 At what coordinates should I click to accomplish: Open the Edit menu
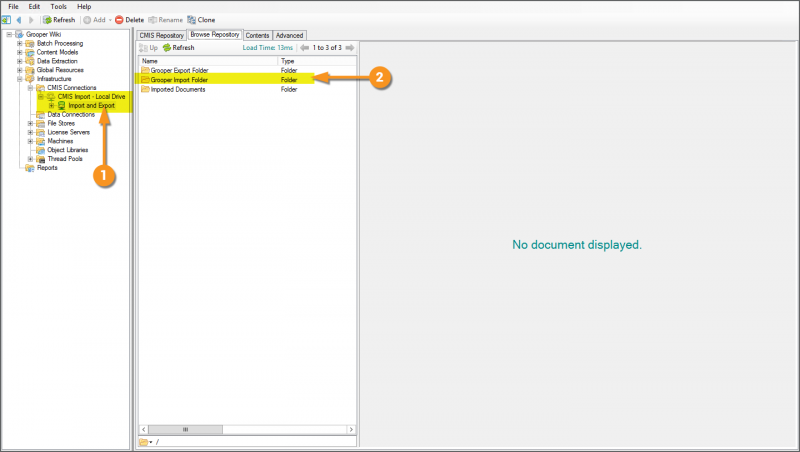coord(34,7)
